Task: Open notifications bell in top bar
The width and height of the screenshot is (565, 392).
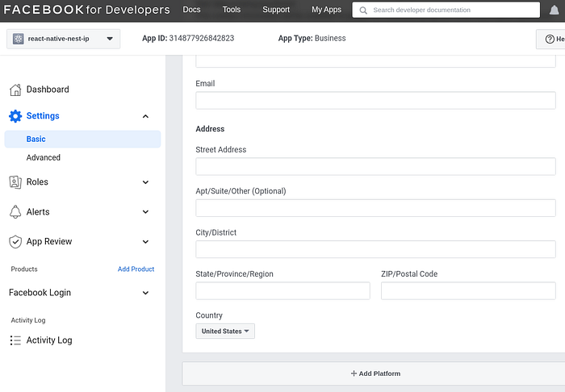Action: pos(555,10)
